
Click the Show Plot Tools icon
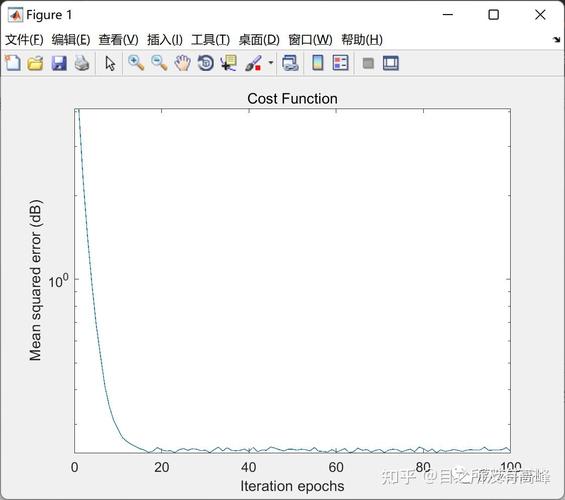click(391, 63)
